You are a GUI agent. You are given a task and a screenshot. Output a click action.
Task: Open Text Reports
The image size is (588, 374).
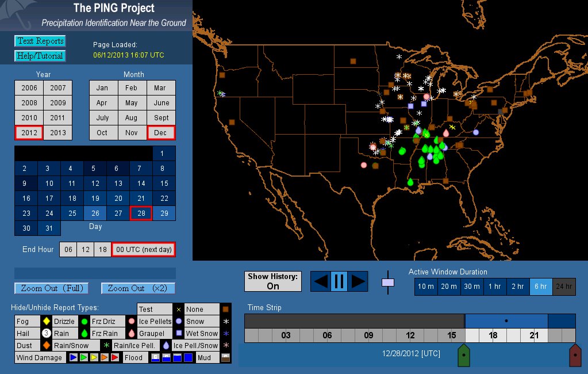40,41
